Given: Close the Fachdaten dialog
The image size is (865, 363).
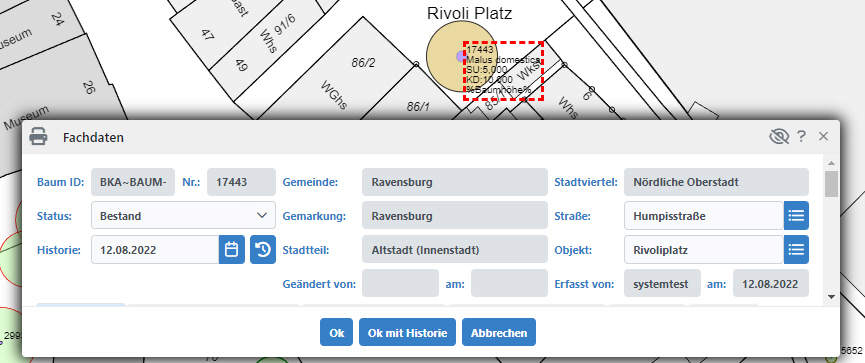Looking at the screenshot, I should tap(824, 136).
